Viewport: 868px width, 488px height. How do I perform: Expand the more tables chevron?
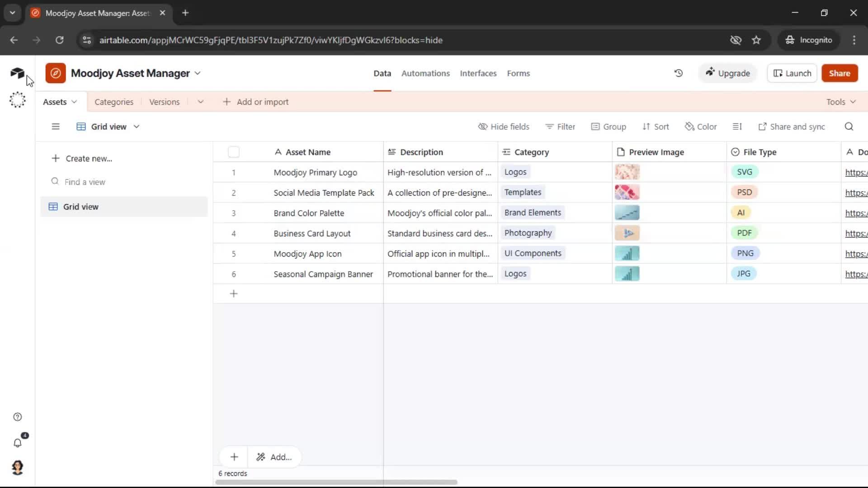pyautogui.click(x=200, y=102)
